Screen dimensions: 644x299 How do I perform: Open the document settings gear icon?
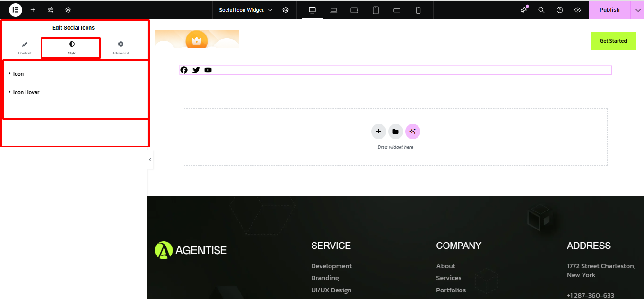point(286,10)
